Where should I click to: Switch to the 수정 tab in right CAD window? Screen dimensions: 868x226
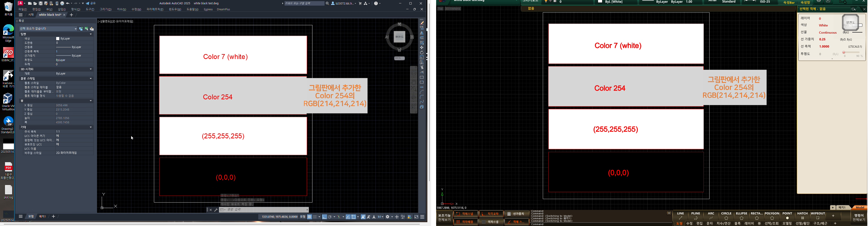click(x=689, y=224)
